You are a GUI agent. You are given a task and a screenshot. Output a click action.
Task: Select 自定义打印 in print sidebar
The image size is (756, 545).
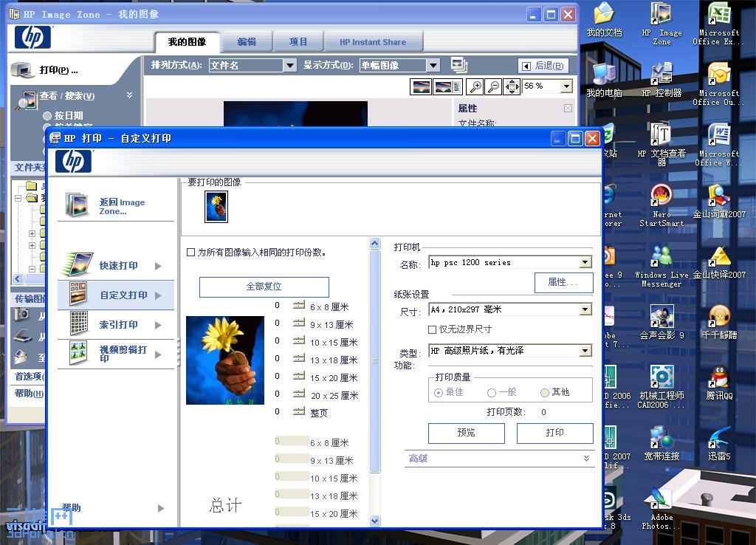coord(116,295)
